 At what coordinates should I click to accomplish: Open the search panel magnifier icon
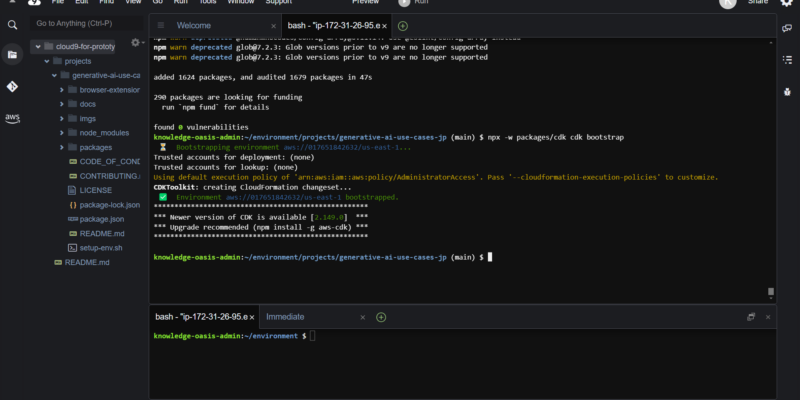(13, 23)
